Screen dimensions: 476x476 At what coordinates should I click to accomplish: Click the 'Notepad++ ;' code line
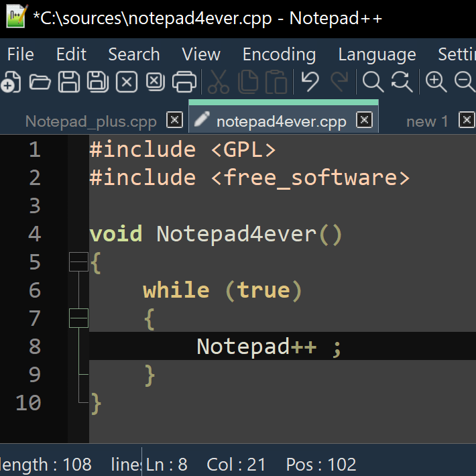269,347
